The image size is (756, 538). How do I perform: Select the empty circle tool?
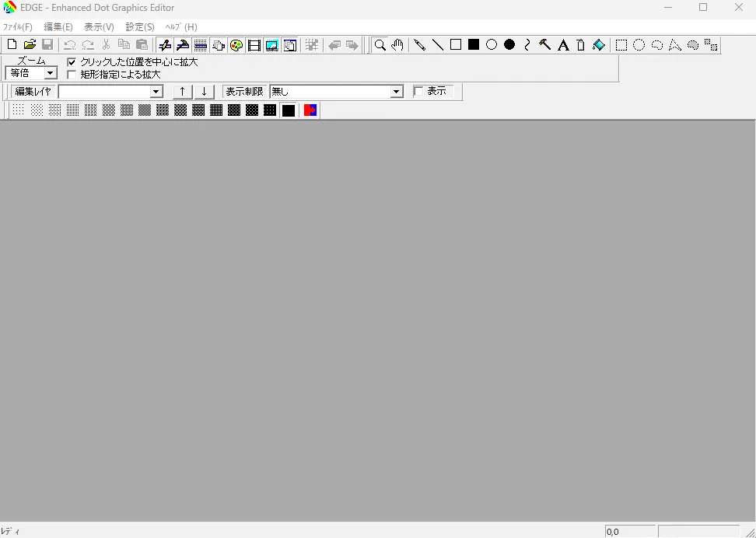[492, 45]
